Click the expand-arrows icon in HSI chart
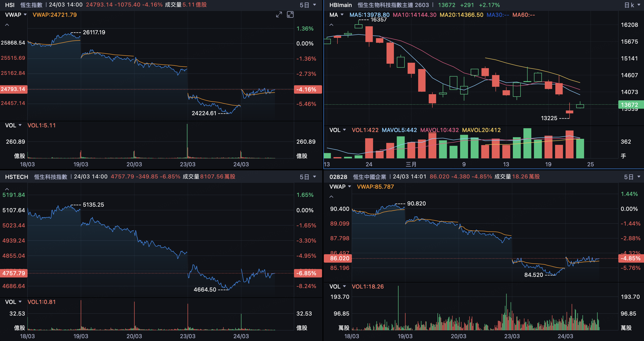 [x=279, y=15]
